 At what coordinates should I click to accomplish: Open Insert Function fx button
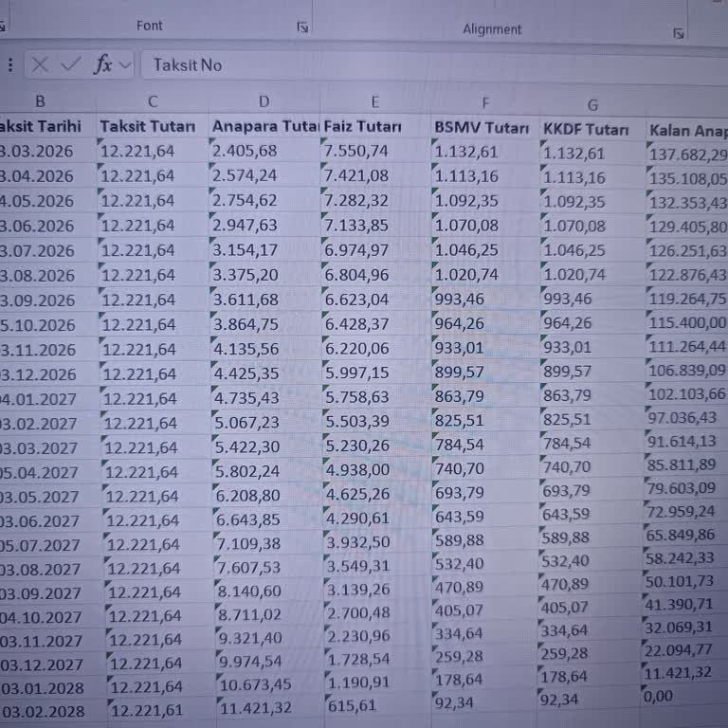click(x=102, y=64)
